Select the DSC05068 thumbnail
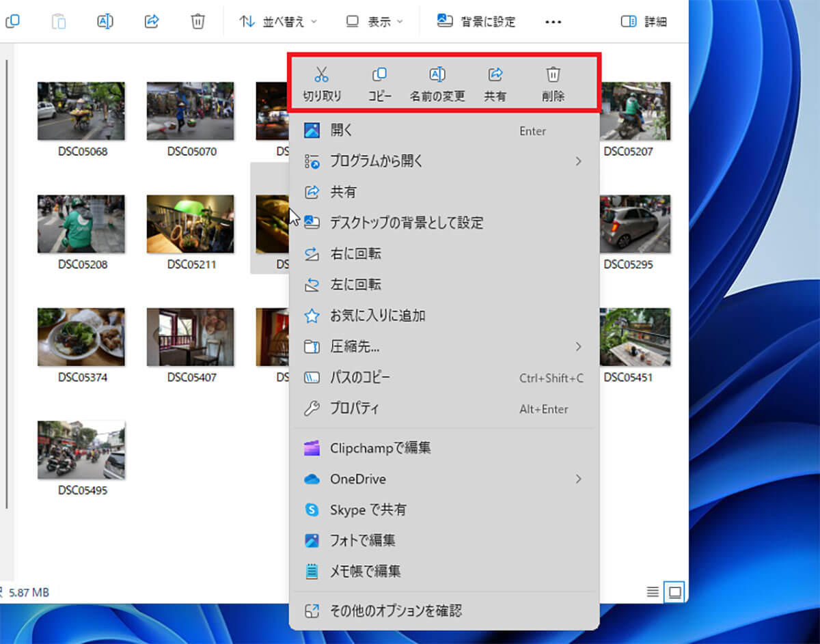 81,111
